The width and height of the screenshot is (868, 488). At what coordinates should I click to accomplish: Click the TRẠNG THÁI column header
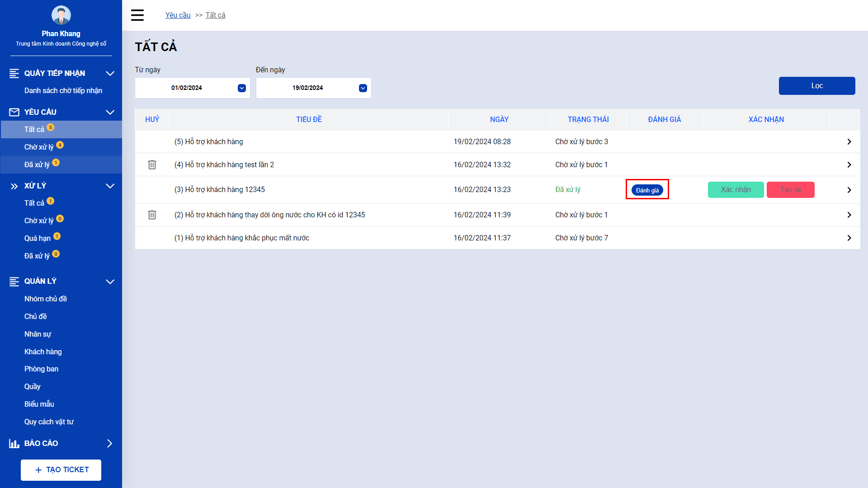click(589, 120)
